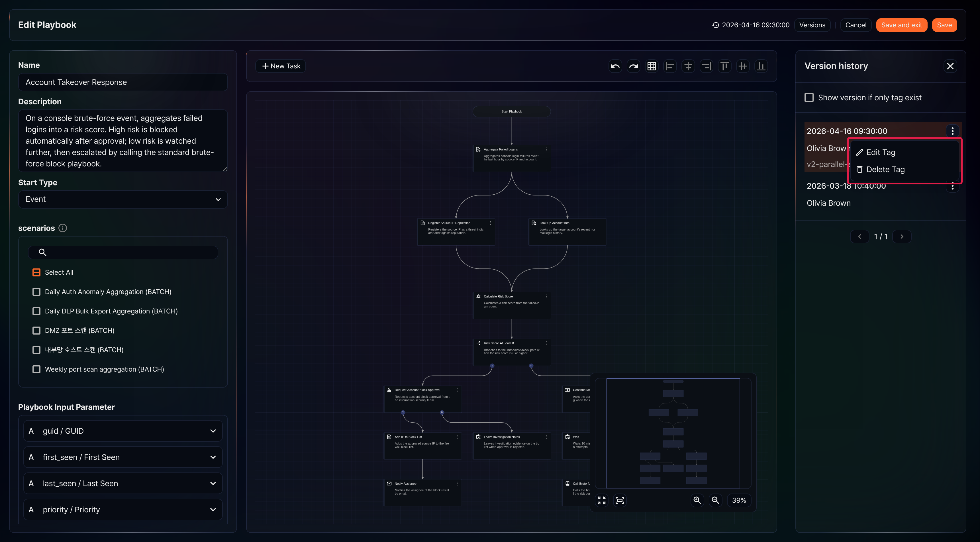Viewport: 980px width, 542px height.
Task: Check Daily Auth Anomaly Aggregation (BATCH)
Action: (36, 292)
